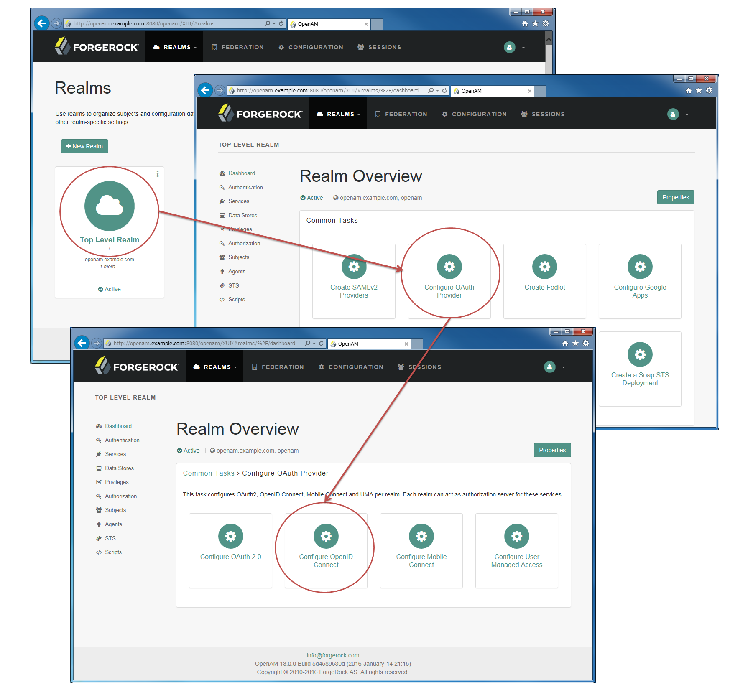Refresh the page in the front browser window
753x700 pixels.
point(321,343)
